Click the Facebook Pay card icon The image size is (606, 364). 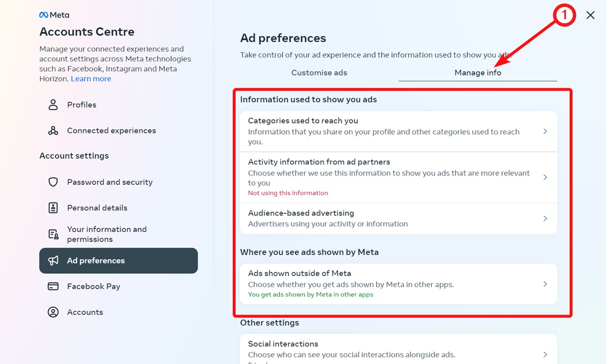point(52,286)
